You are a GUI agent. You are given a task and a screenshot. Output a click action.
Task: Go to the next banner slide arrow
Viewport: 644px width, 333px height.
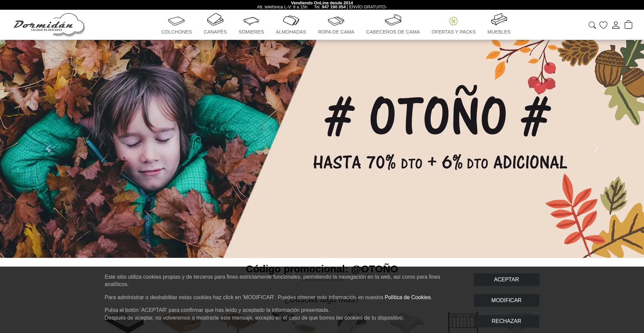coord(595,149)
